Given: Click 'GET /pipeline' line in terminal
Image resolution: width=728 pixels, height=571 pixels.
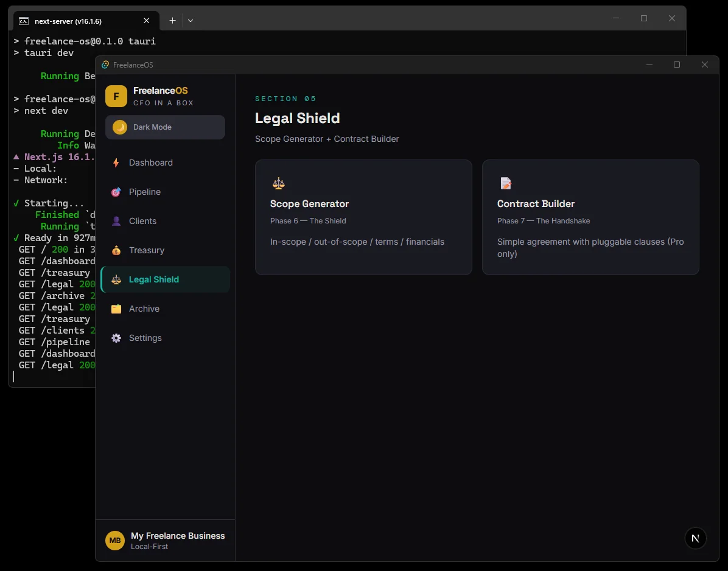Looking at the screenshot, I should (x=54, y=342).
